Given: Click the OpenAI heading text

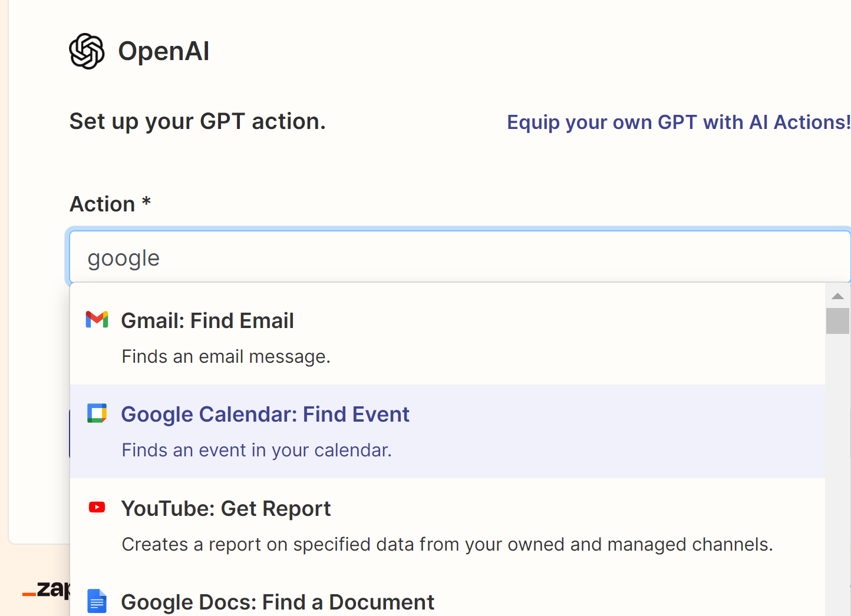Looking at the screenshot, I should pos(164,51).
